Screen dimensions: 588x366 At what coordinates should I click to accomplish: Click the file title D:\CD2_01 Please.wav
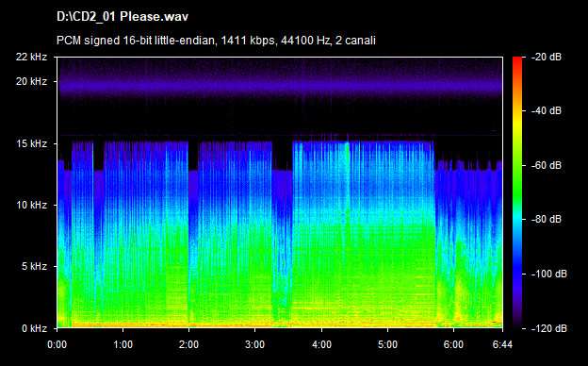pyautogui.click(x=122, y=17)
